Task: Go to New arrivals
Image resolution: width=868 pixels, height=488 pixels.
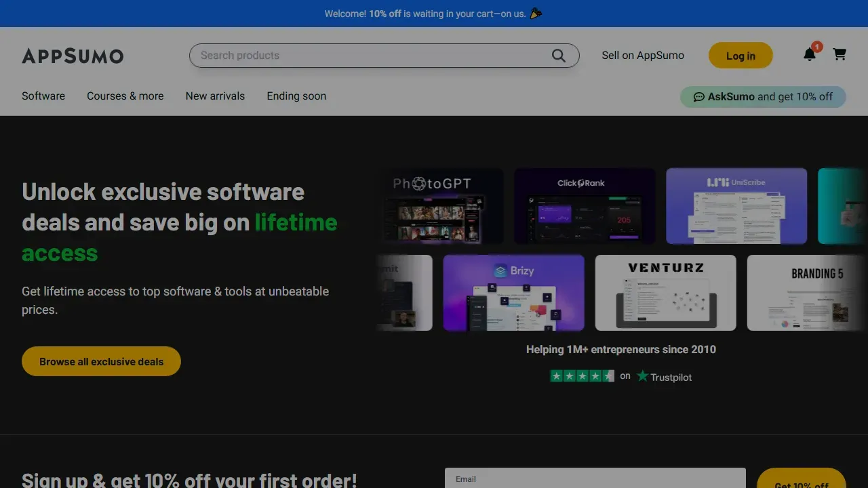Action: pos(215,96)
